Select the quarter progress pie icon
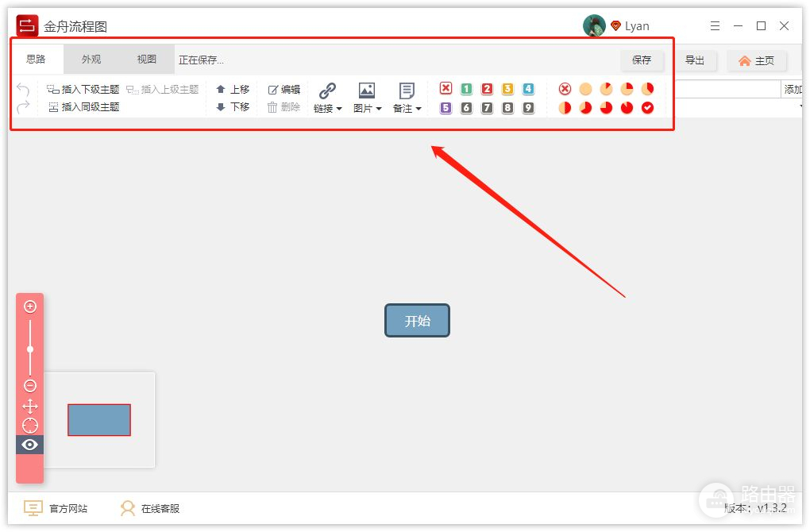The width and height of the screenshot is (810, 532). (627, 89)
